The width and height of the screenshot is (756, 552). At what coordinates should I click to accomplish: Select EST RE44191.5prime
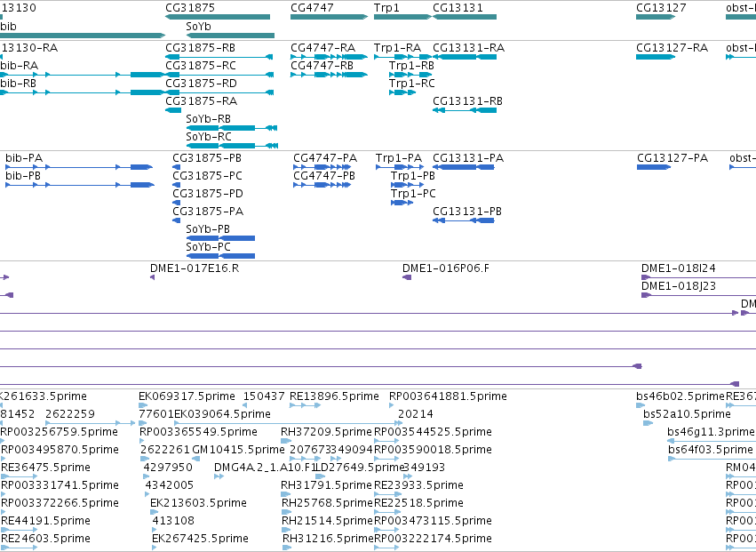[46, 521]
